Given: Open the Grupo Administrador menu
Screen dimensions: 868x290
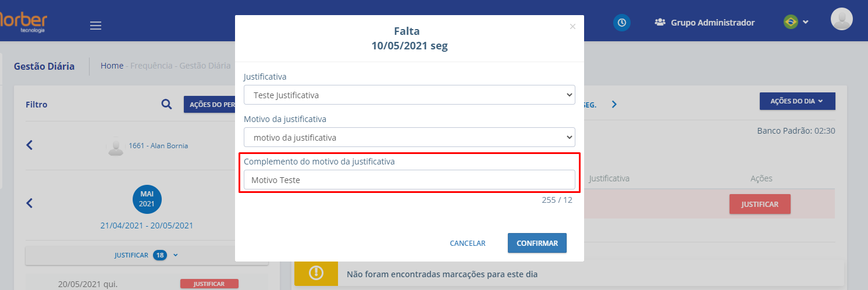Looking at the screenshot, I should pyautogui.click(x=705, y=23).
